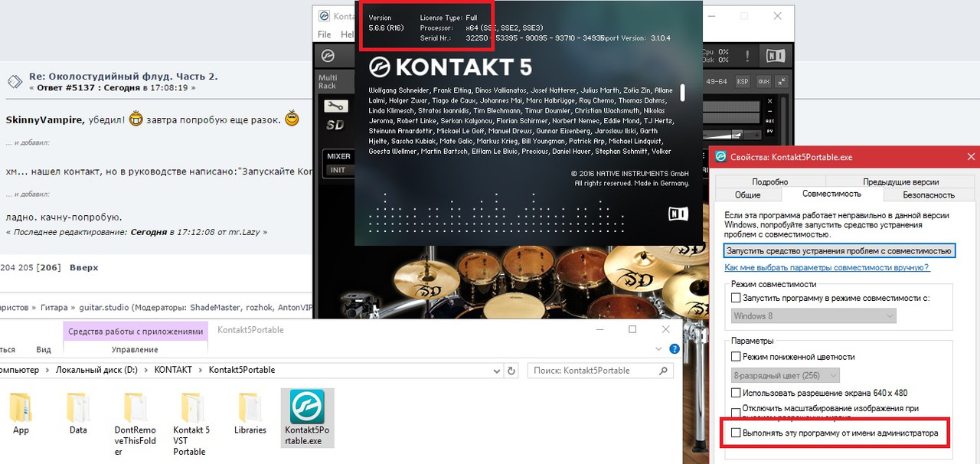Open the Kontakt logo menu in the Kontakt toolbar
Viewport: 980px width, 464px height.
(328, 56)
